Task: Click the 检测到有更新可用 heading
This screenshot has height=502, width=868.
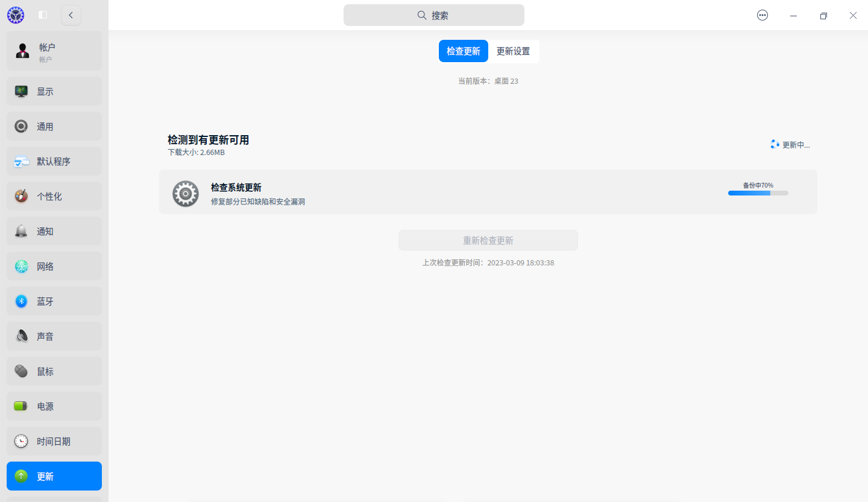Action: pos(209,140)
